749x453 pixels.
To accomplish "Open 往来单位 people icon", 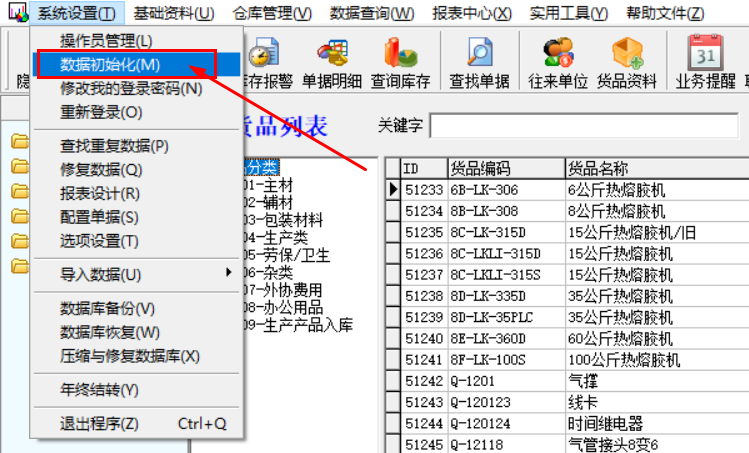I will pyautogui.click(x=558, y=62).
